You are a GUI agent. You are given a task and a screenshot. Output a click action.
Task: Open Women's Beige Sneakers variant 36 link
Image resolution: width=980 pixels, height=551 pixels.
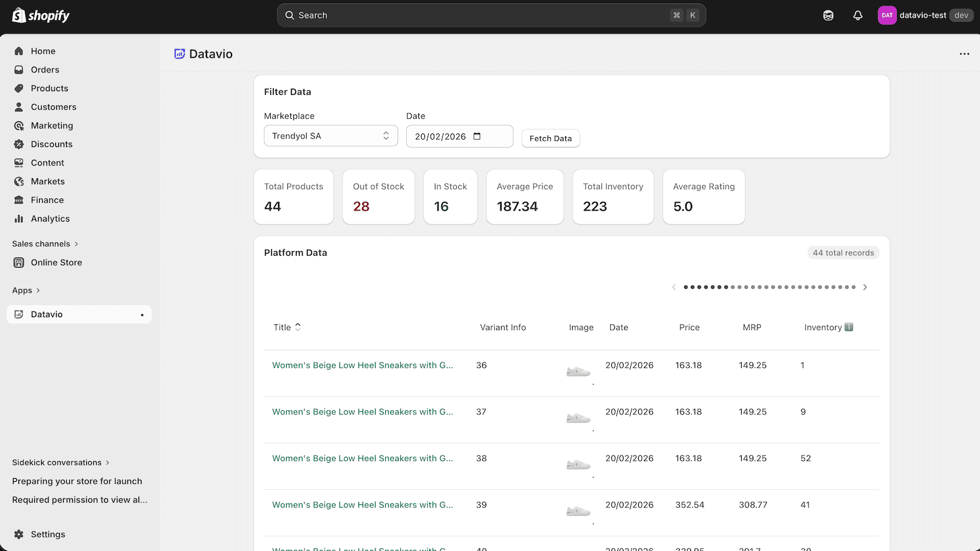point(363,365)
